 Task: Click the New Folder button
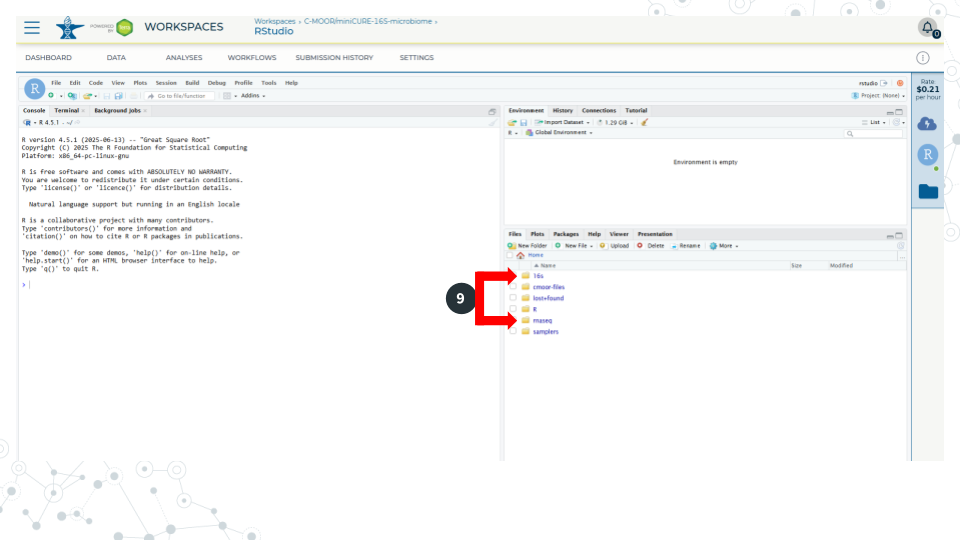point(527,246)
